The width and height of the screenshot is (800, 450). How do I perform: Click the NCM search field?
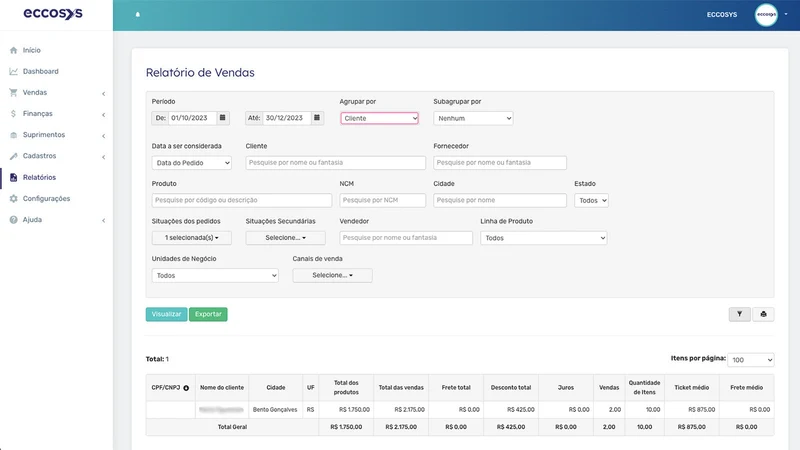click(382, 201)
